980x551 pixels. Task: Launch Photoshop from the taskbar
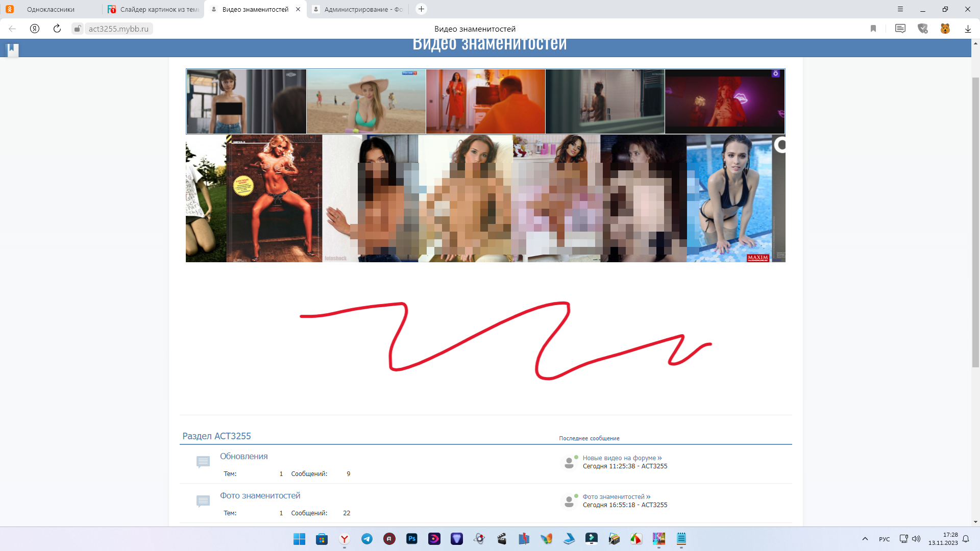(x=412, y=539)
